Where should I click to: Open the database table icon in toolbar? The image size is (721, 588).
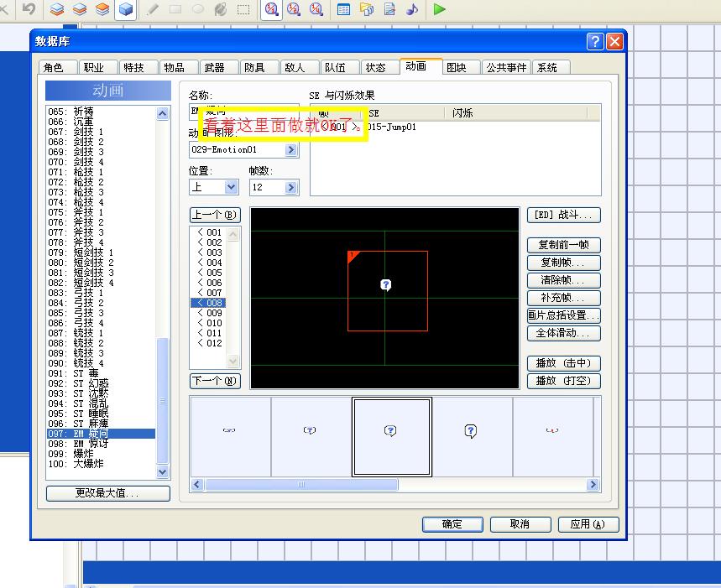(x=343, y=9)
